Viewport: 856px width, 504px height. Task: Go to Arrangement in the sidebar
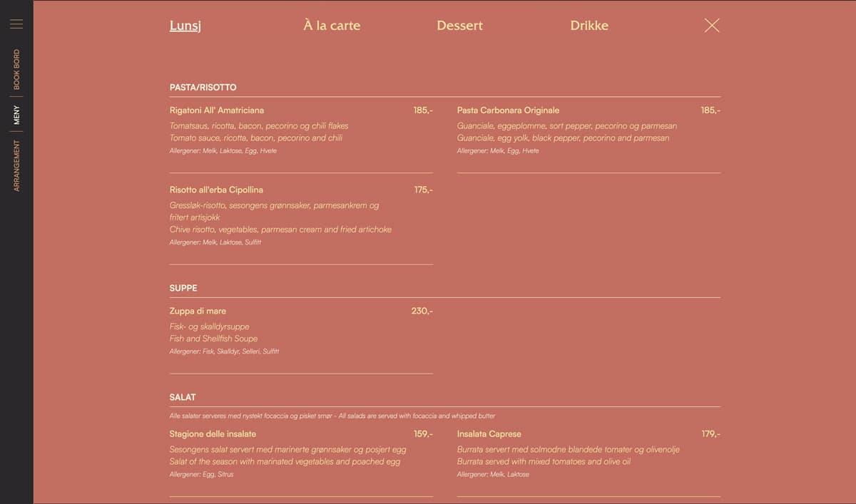[16, 165]
